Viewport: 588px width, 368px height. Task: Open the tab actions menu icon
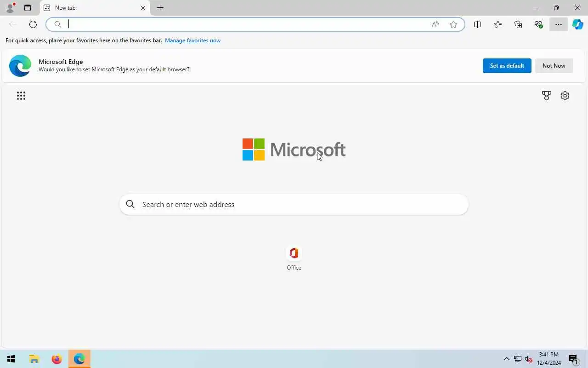click(x=28, y=8)
